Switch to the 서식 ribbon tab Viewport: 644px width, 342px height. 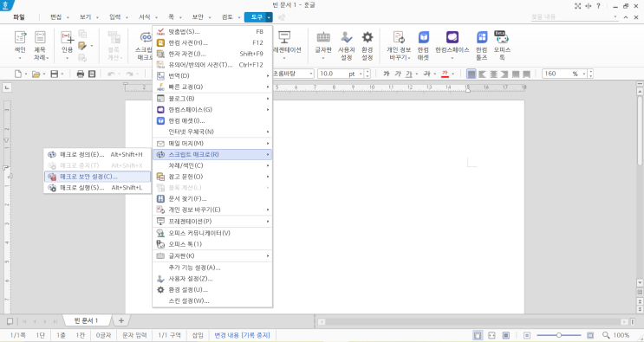click(x=145, y=17)
